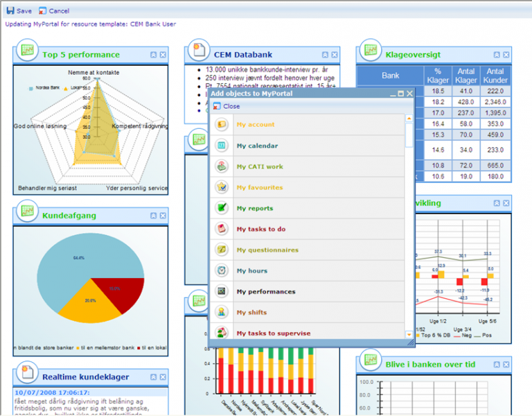Select My questionnaires entry
This screenshot has height=416, width=532.
(267, 250)
